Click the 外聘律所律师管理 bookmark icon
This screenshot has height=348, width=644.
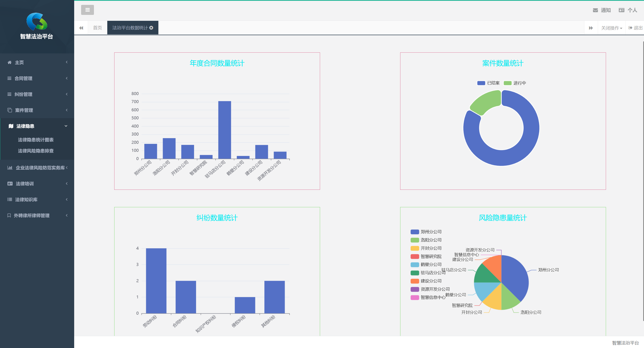pyautogui.click(x=9, y=215)
